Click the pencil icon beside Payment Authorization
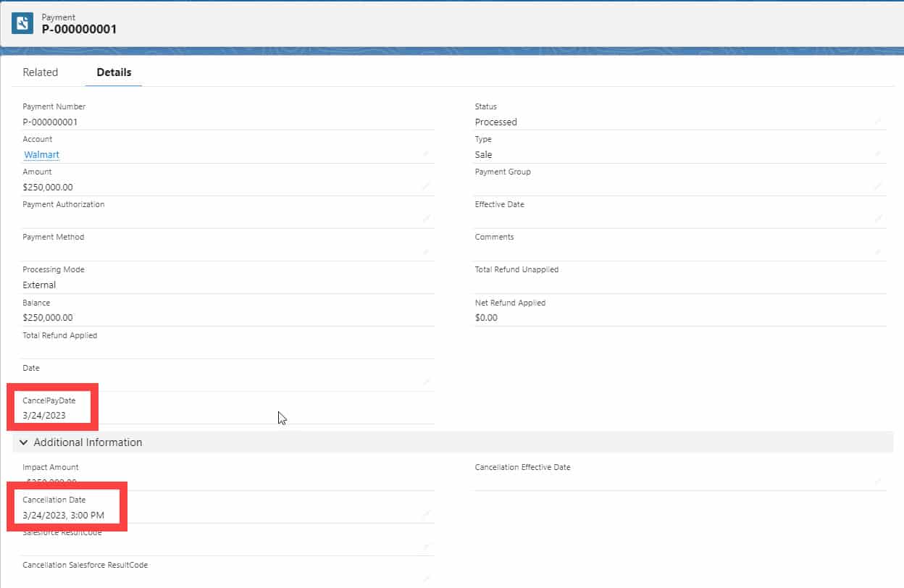Image resolution: width=904 pixels, height=588 pixels. (427, 219)
